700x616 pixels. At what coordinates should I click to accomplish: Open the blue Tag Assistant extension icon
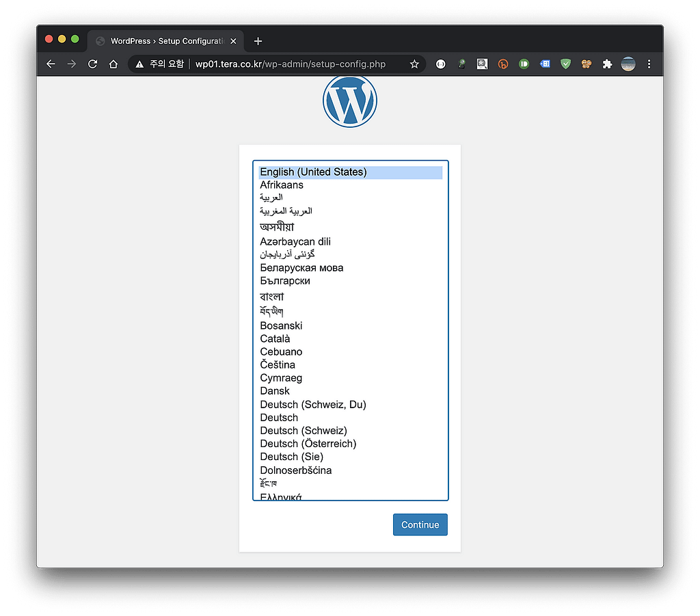tap(545, 64)
